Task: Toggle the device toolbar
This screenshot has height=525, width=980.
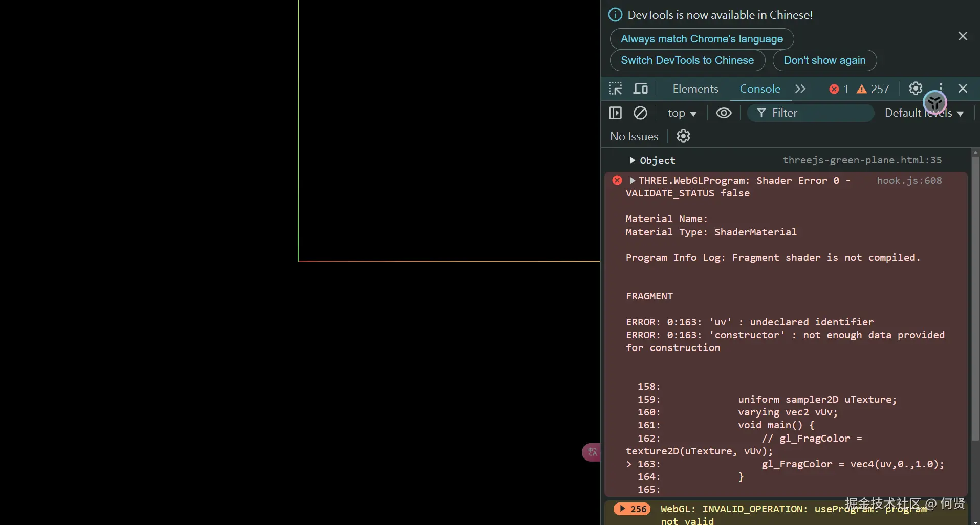Action: [x=641, y=88]
